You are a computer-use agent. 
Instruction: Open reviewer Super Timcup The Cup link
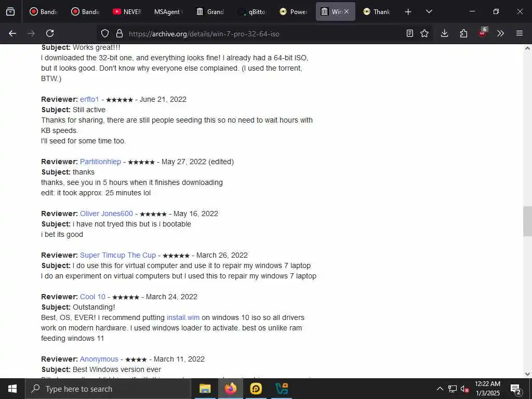[x=118, y=255]
